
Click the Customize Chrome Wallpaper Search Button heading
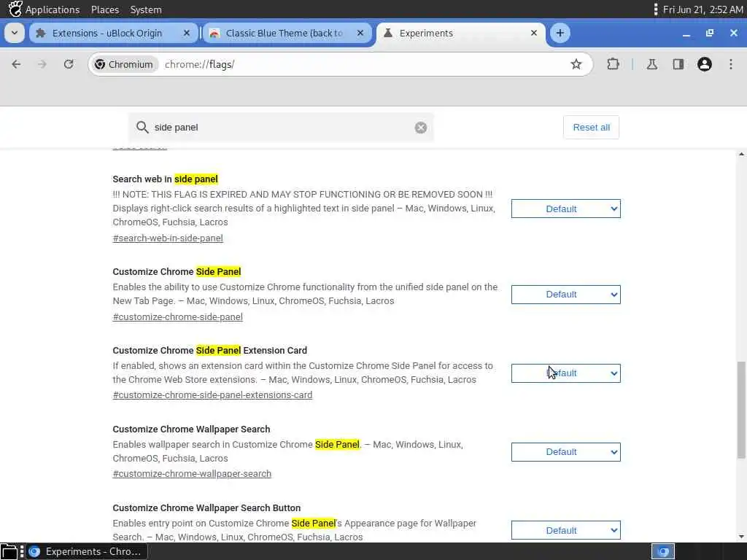coord(206,507)
